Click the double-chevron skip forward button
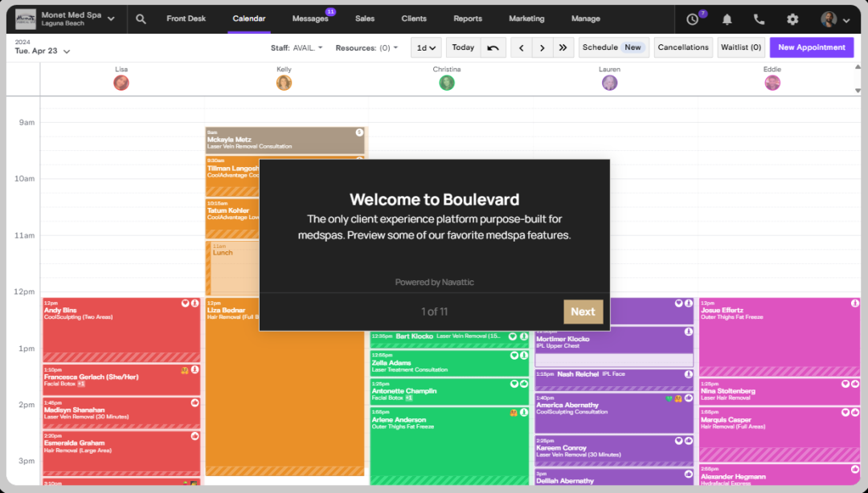Image resolution: width=868 pixels, height=493 pixels. coord(563,48)
